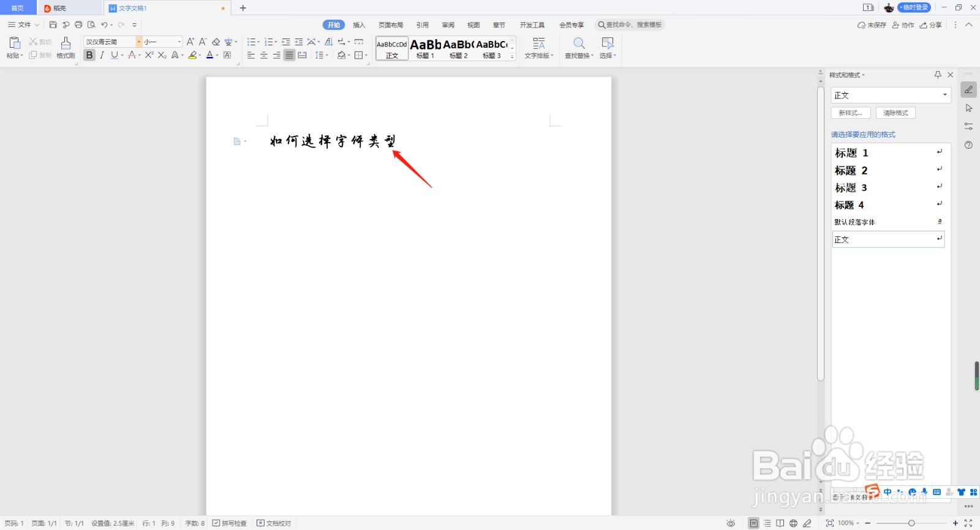Center align the text
The height and width of the screenshot is (530, 980).
(x=264, y=55)
